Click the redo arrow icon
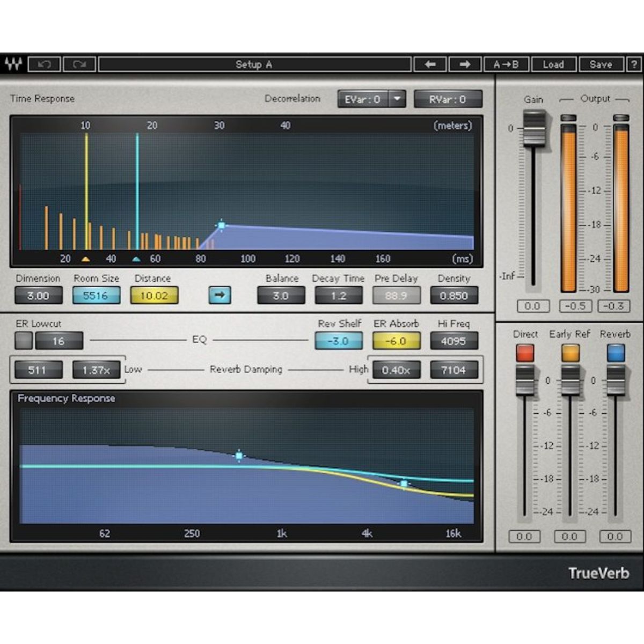This screenshot has height=644, width=644. pyautogui.click(x=79, y=64)
